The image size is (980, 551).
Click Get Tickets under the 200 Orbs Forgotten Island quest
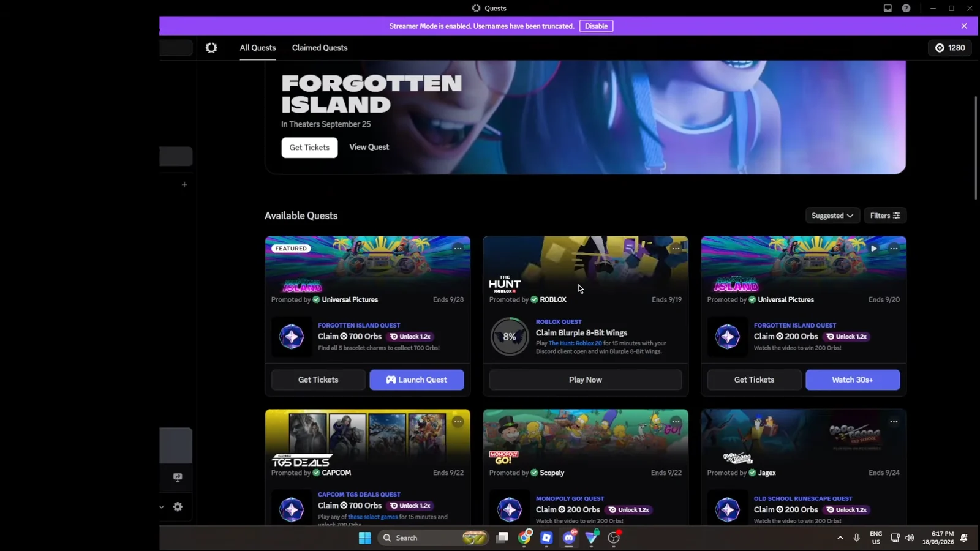754,380
